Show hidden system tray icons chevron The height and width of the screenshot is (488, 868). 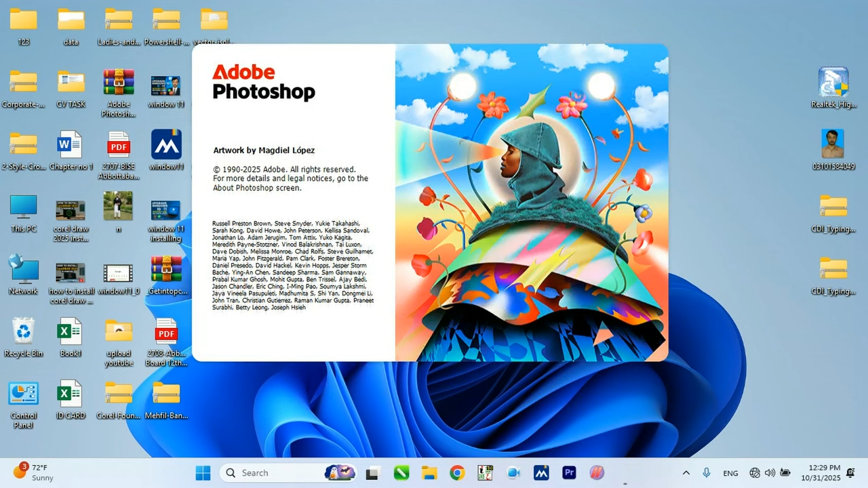[686, 473]
